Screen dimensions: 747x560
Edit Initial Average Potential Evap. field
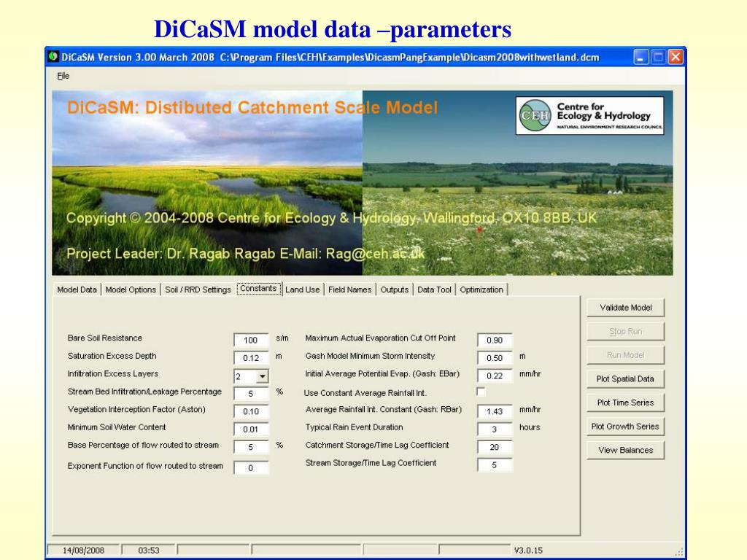point(495,376)
